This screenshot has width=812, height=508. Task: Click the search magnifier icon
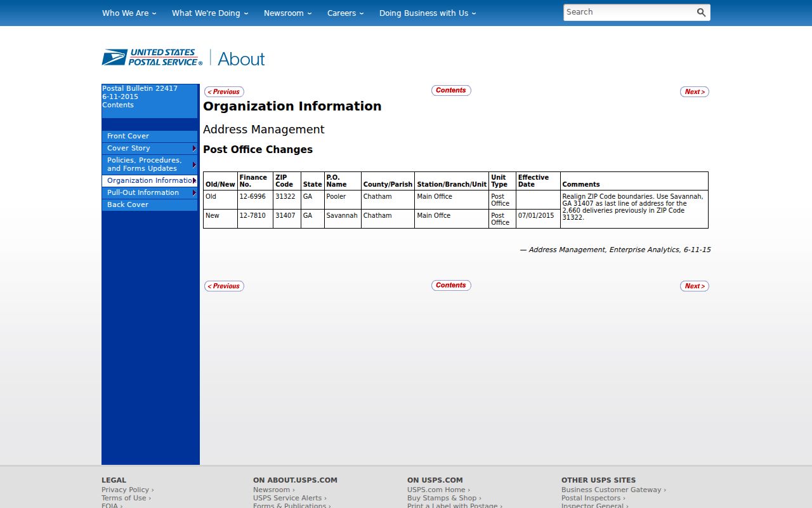(701, 13)
